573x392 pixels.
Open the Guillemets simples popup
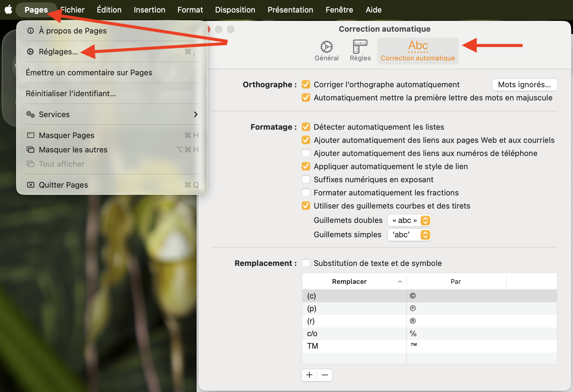pos(409,235)
